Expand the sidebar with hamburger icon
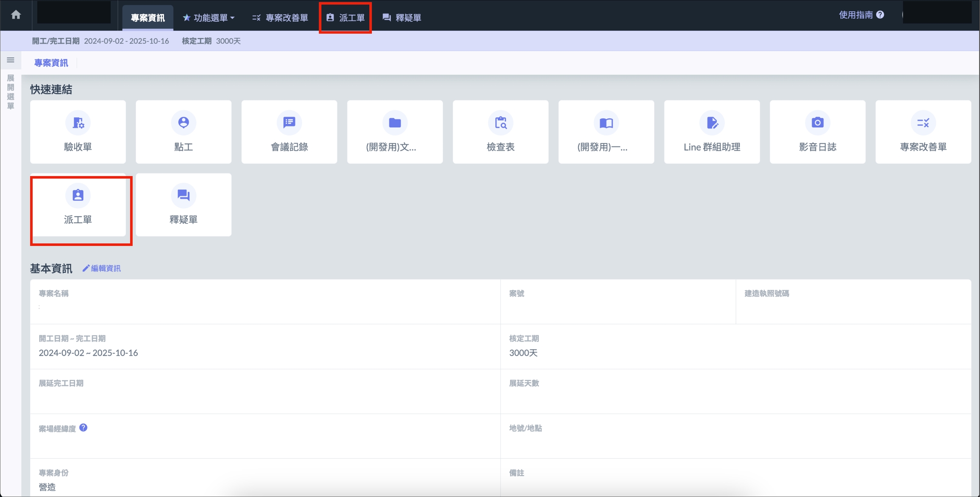The image size is (980, 497). [x=11, y=60]
